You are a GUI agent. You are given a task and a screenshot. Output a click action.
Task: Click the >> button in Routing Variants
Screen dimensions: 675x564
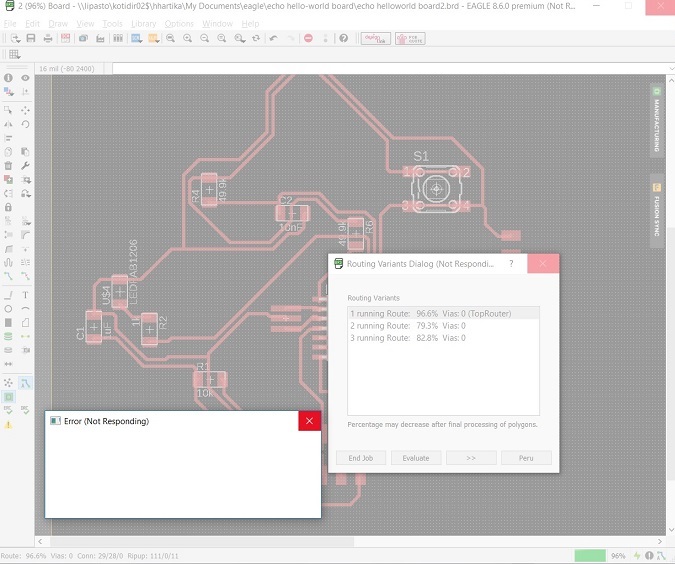click(471, 458)
